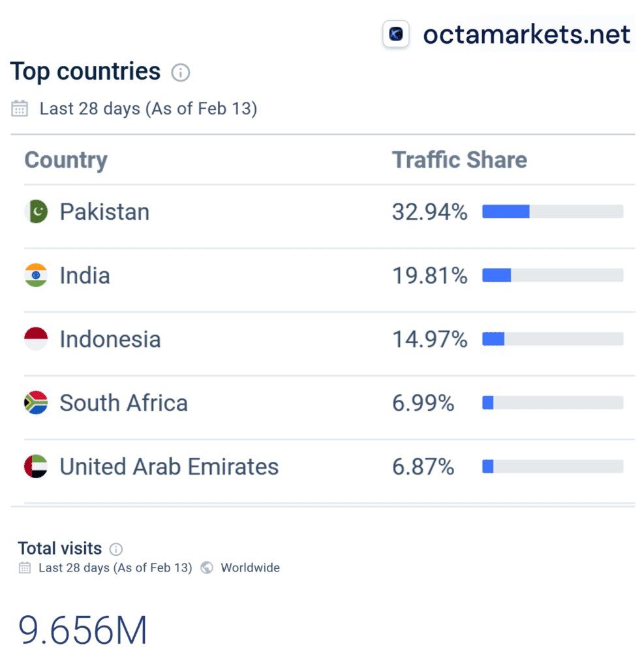
Task: Click the South Africa flag icon
Action: (36, 402)
